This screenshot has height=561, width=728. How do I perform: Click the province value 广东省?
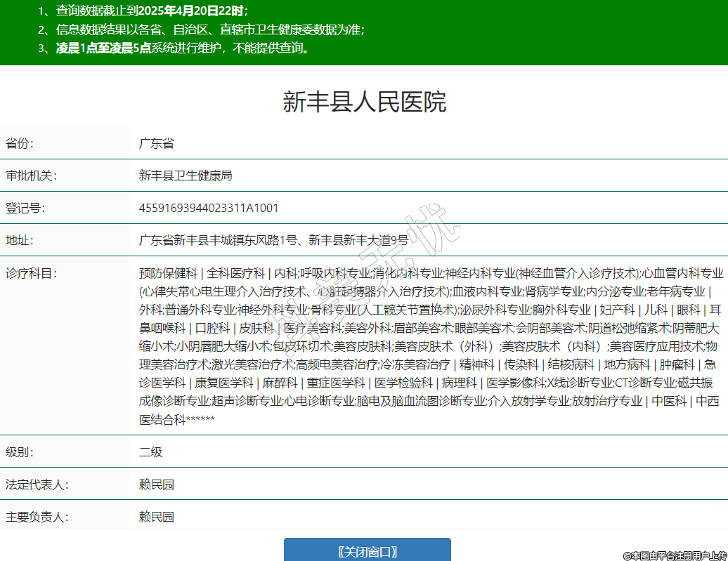156,144
